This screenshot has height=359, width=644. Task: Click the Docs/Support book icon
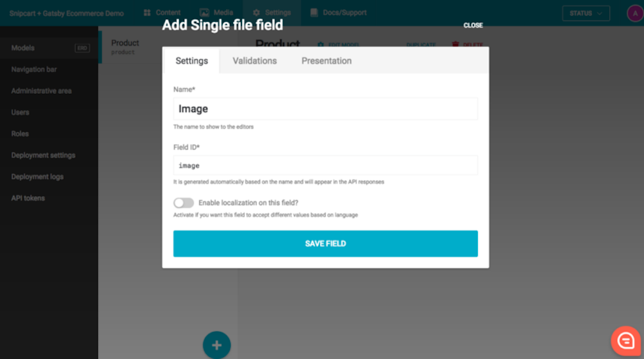[314, 13]
